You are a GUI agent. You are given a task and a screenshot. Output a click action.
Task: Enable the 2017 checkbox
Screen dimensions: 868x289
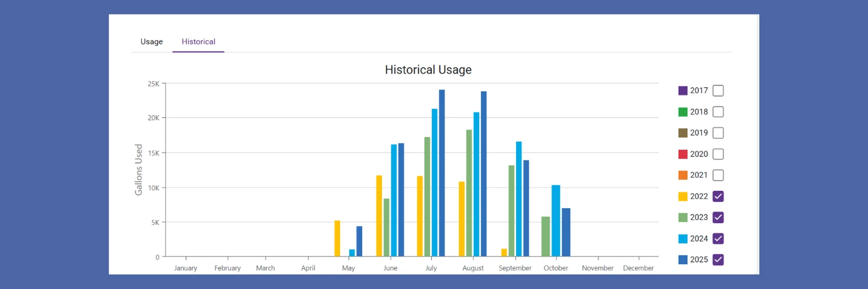(718, 91)
